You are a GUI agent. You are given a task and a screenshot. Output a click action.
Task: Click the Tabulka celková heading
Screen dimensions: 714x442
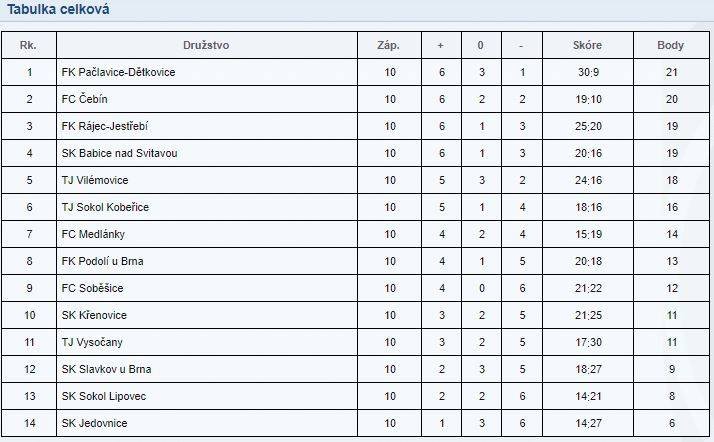pyautogui.click(x=58, y=10)
